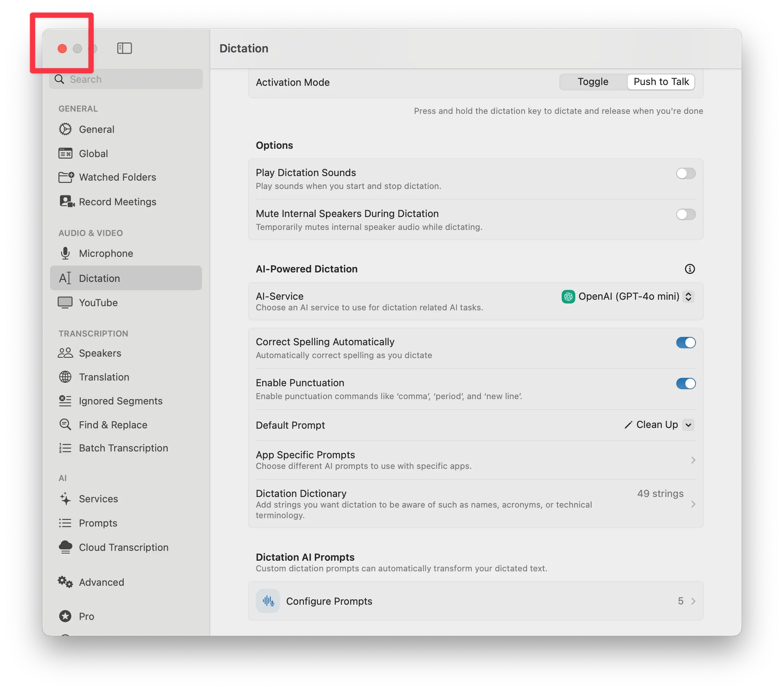The height and width of the screenshot is (692, 784).
Task: Expand App Specific Prompts chevron
Action: [693, 460]
